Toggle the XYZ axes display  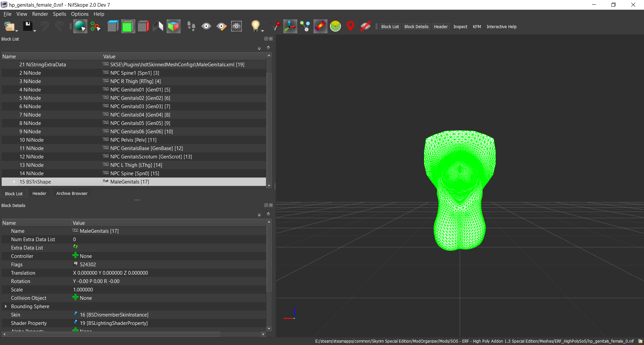coord(290,26)
